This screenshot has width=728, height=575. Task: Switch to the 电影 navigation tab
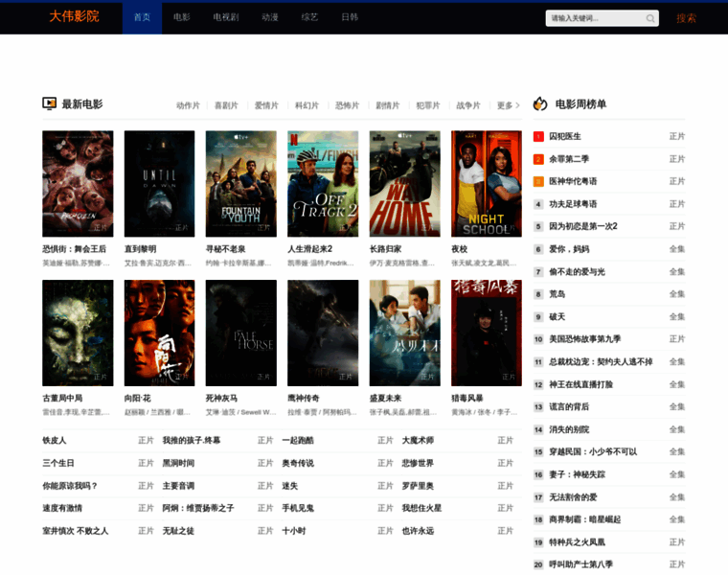[182, 17]
